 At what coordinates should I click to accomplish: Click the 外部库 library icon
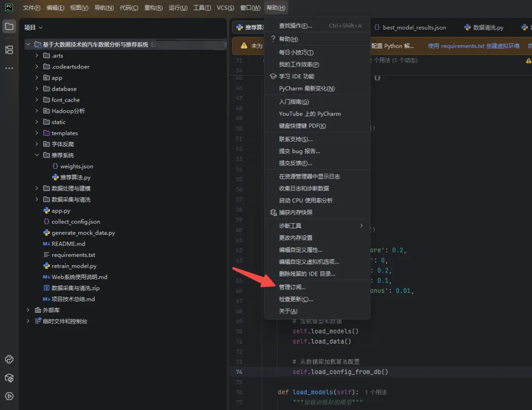(x=38, y=310)
